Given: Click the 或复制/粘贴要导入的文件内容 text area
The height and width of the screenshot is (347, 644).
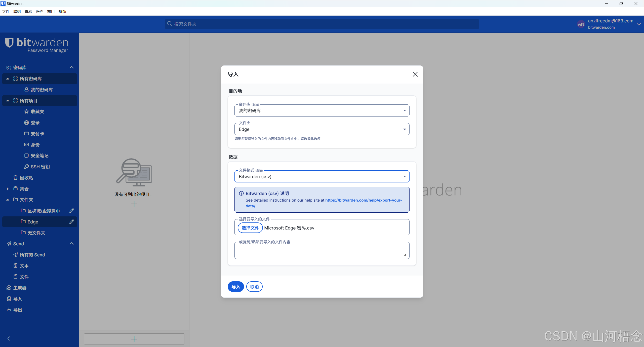Looking at the screenshot, I should coord(322,250).
